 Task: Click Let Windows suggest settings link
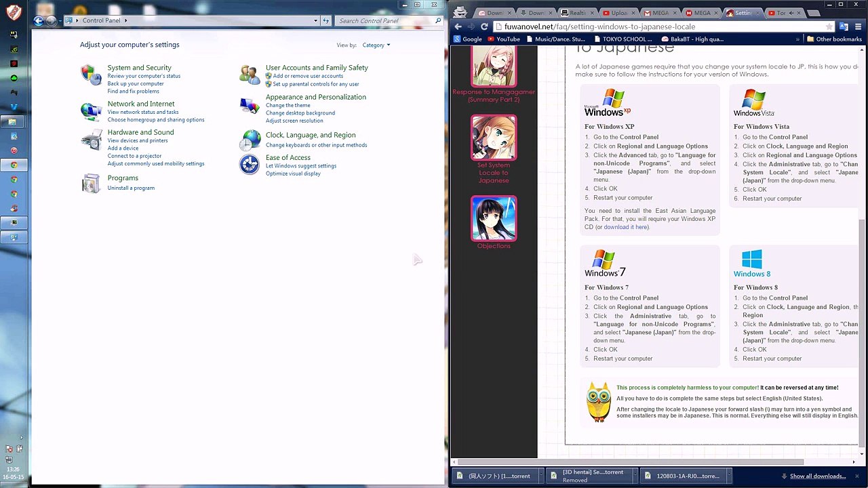[x=301, y=166]
